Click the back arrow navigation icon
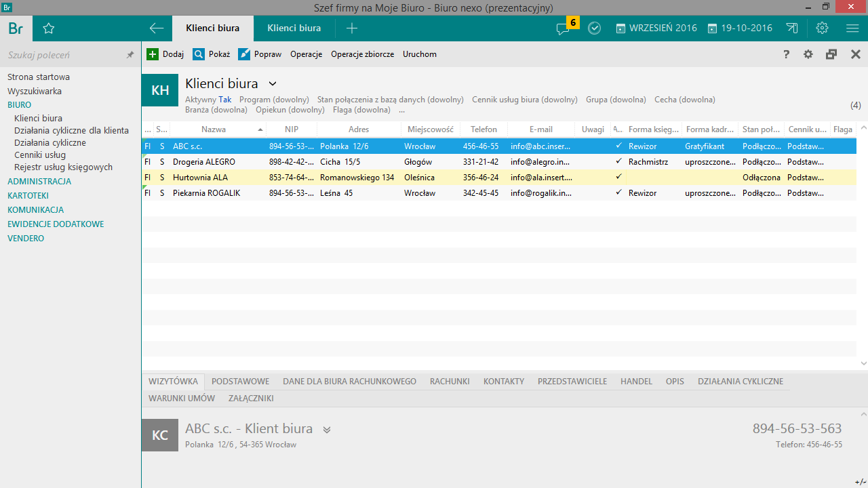 pyautogui.click(x=157, y=28)
